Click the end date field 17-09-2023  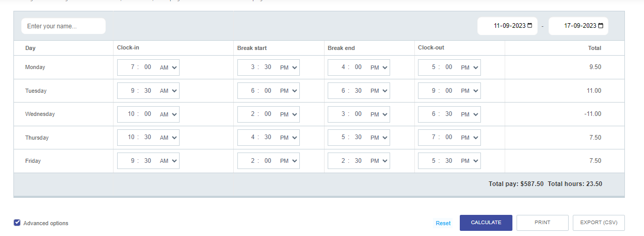[x=578, y=26]
